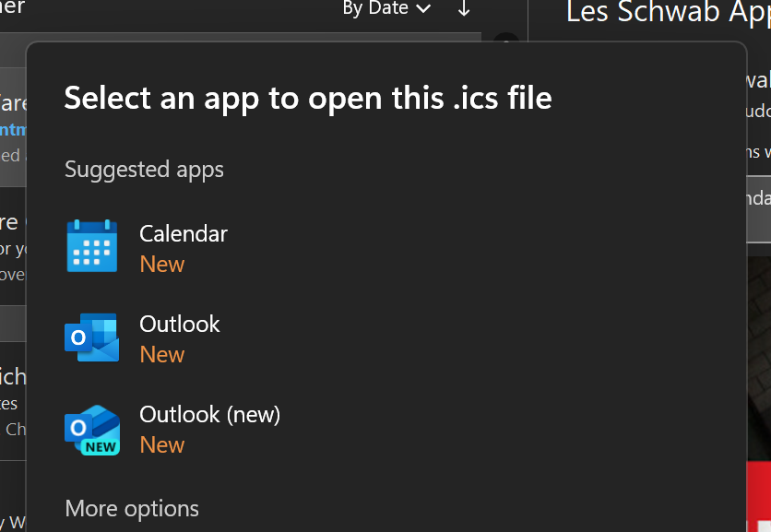
Task: Click the Calendar app name label
Action: (x=184, y=234)
